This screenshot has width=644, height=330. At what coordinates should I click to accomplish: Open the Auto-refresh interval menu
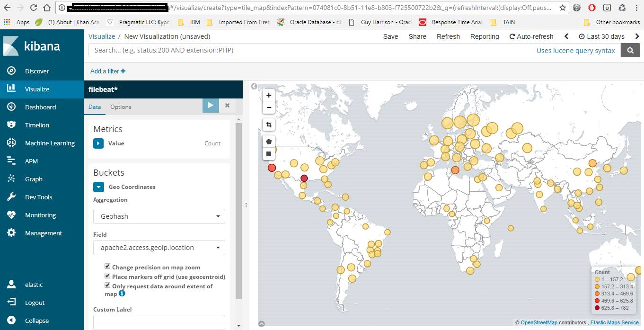[531, 36]
